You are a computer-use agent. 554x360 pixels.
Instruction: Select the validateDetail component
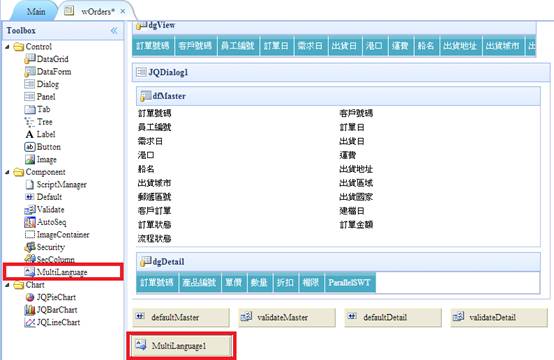(499, 317)
